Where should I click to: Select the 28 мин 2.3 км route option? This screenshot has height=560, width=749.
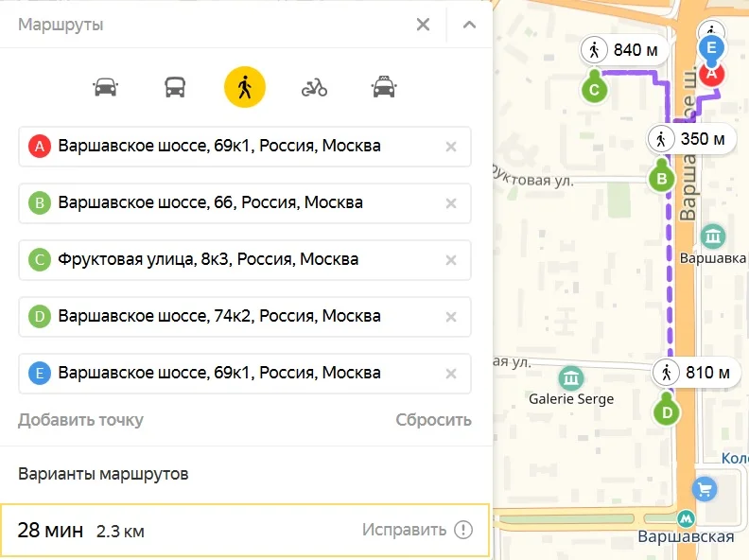(x=245, y=531)
